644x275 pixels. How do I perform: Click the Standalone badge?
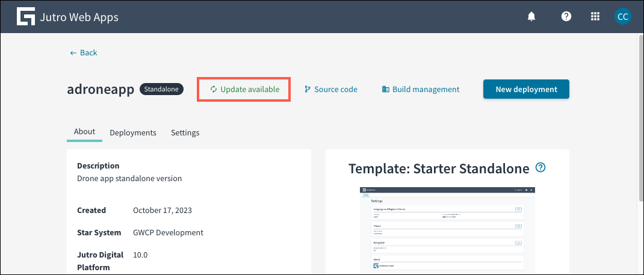[x=161, y=89]
